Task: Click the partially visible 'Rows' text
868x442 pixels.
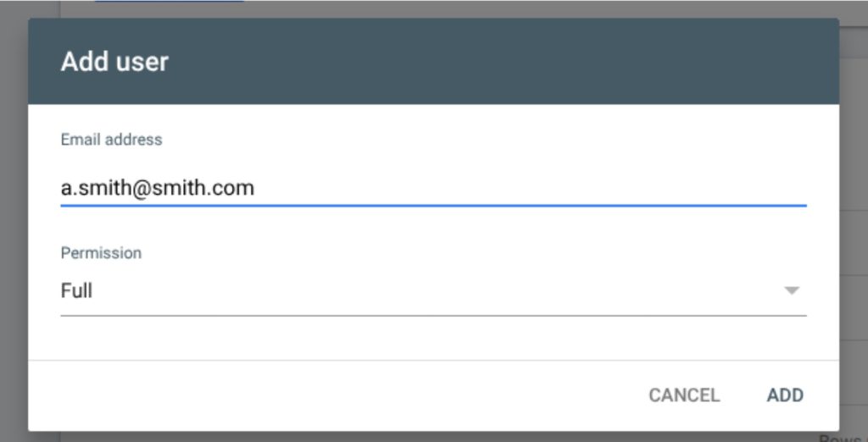Action: [843, 438]
